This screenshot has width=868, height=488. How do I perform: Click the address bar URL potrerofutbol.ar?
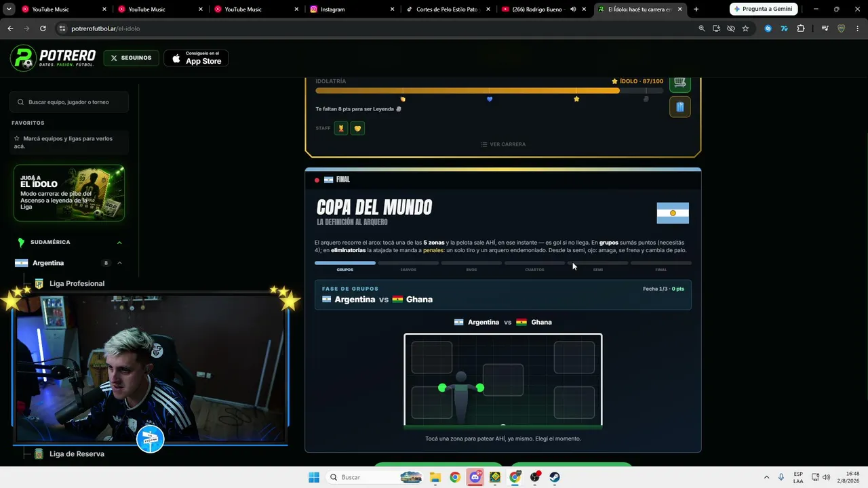(x=106, y=28)
